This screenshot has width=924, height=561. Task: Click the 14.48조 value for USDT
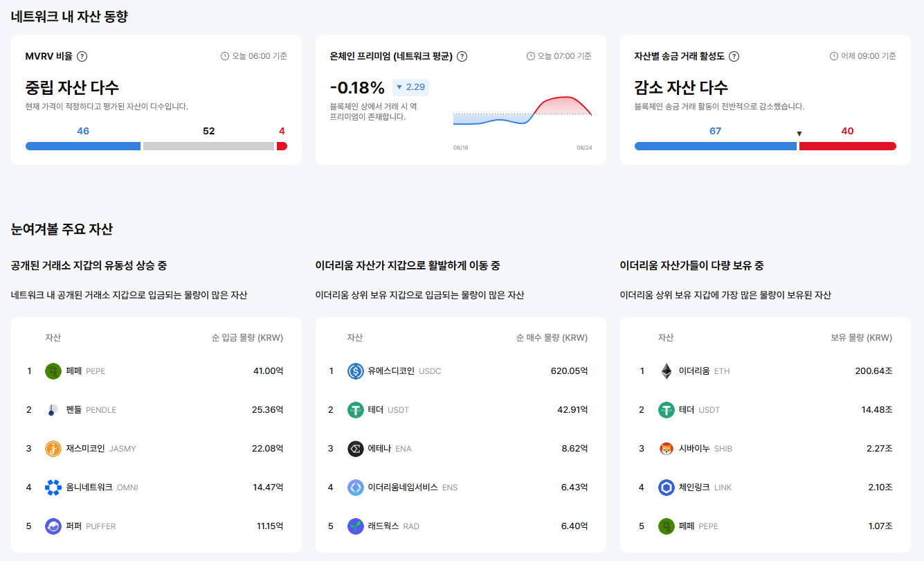tap(877, 410)
